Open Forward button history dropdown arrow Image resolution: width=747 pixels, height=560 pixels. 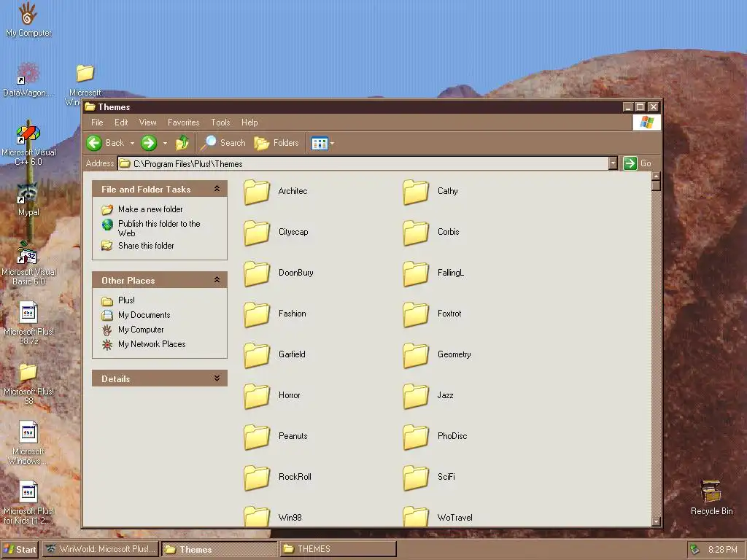[x=165, y=144]
